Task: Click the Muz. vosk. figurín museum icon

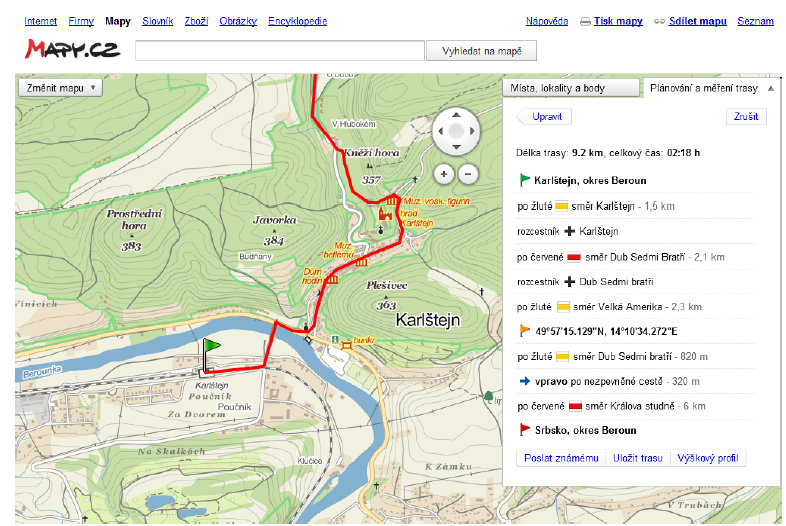Action: pos(392,201)
